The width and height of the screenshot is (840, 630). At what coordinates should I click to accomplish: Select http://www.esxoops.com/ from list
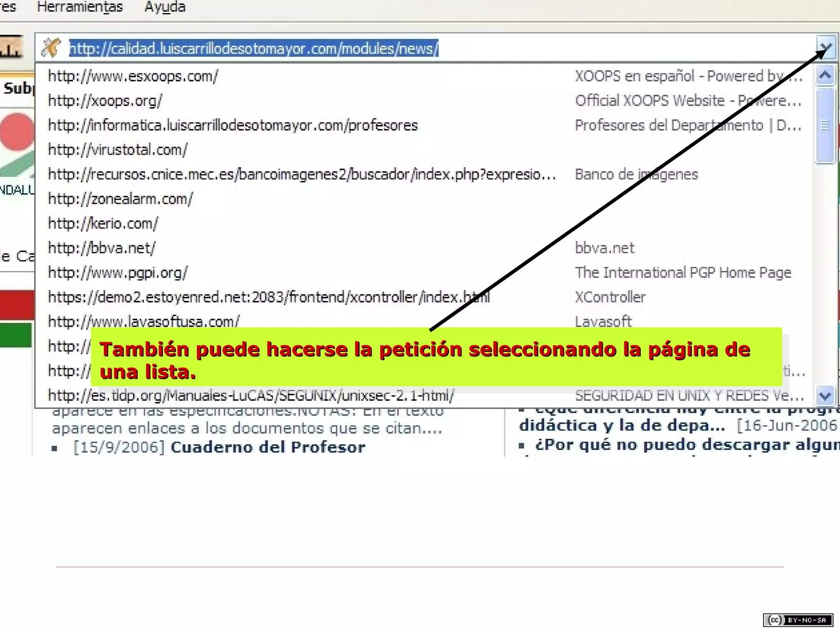pos(133,76)
